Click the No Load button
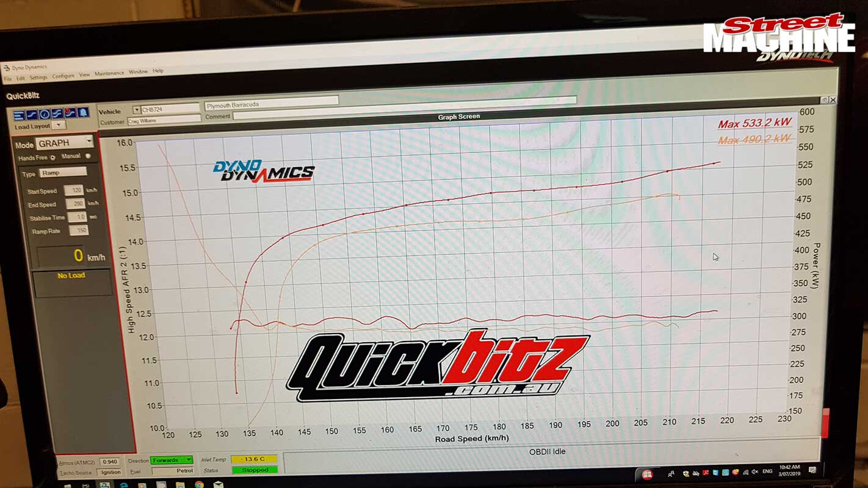Screen dimensions: 868x488 click(x=72, y=282)
